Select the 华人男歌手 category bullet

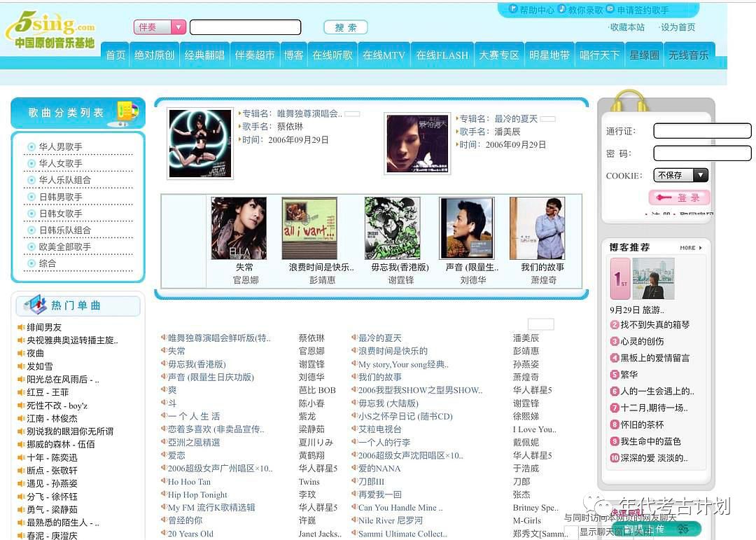coord(31,146)
